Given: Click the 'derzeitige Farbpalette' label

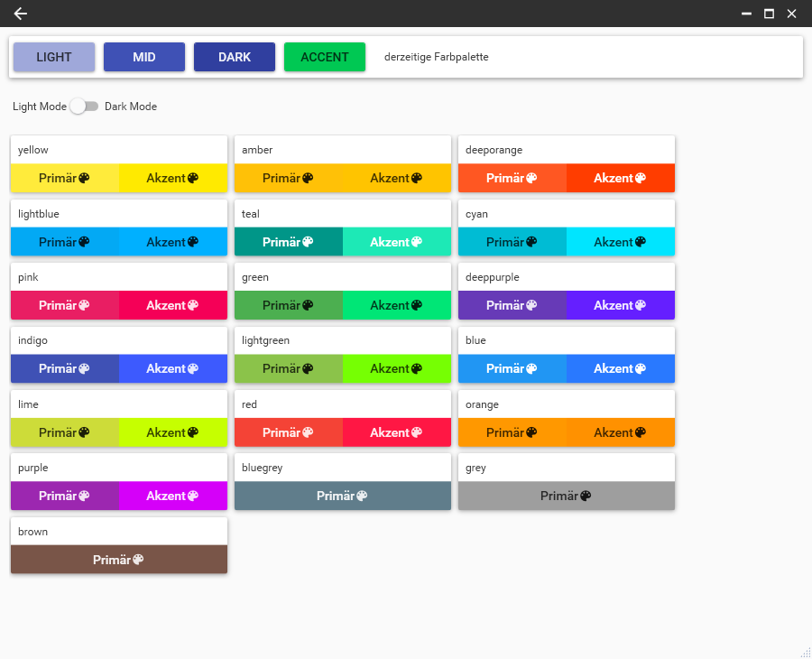Looking at the screenshot, I should pyautogui.click(x=437, y=57).
